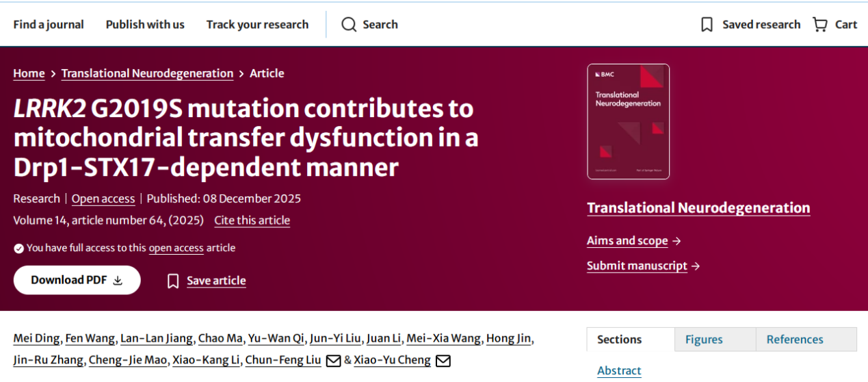Open the Find a journal menu
This screenshot has width=868, height=382.
[49, 25]
